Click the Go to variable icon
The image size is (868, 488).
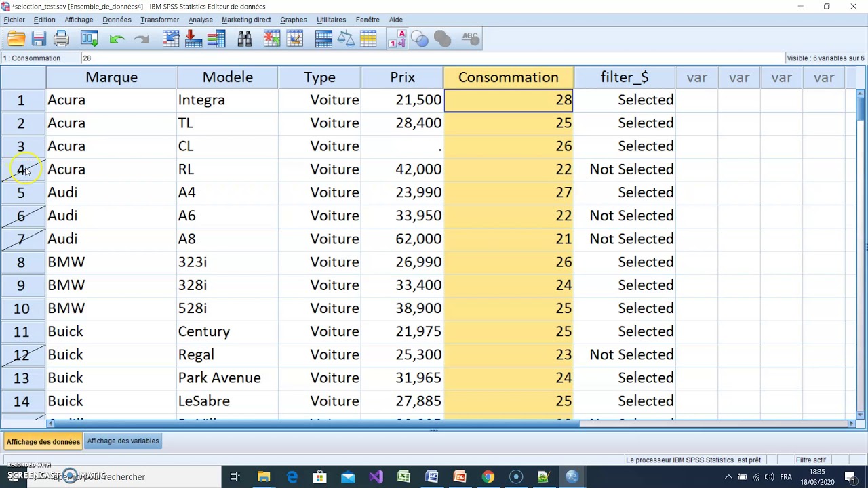pos(193,39)
